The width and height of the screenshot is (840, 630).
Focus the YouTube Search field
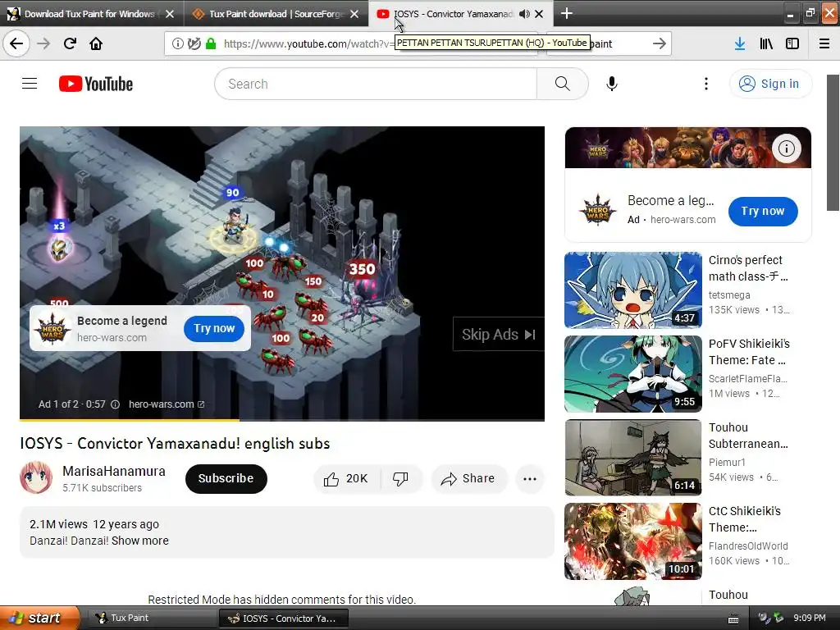pyautogui.click(x=375, y=84)
